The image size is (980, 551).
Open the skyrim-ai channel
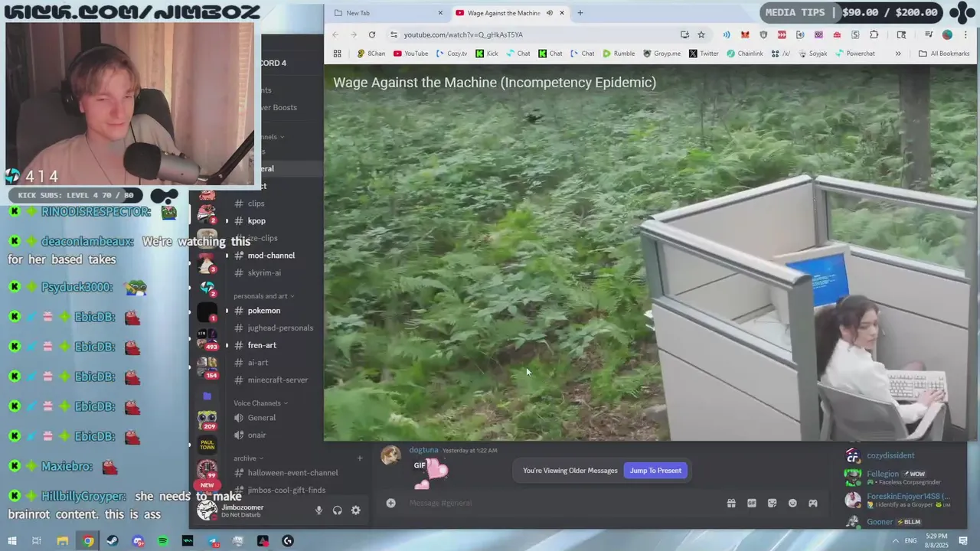tap(264, 272)
